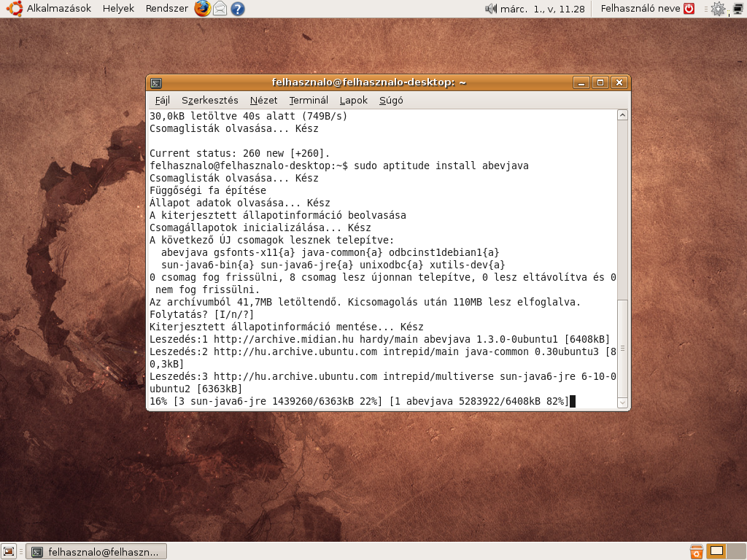Open the mail client envelope icon
This screenshot has height=560, width=747.
click(x=220, y=9)
